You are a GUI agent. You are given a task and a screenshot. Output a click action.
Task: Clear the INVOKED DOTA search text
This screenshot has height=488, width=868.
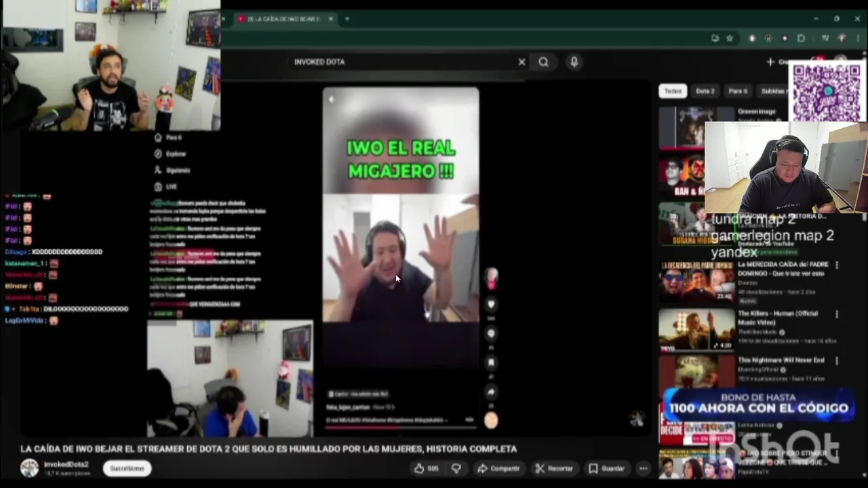tap(521, 62)
